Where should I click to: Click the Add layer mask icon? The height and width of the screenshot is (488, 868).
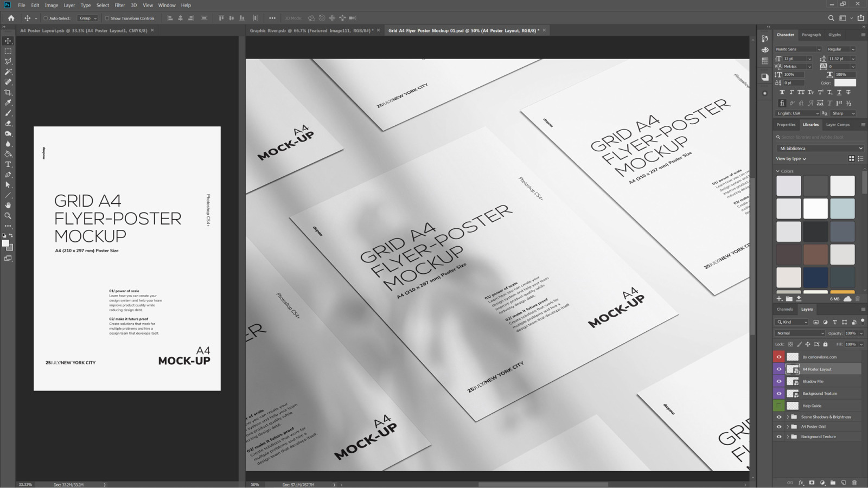click(x=812, y=483)
